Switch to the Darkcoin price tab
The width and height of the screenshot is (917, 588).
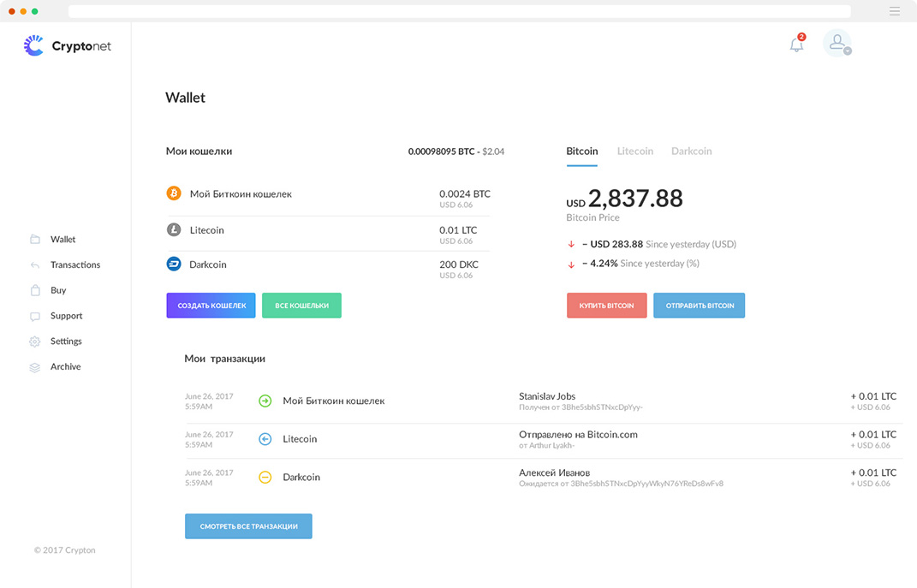pos(691,151)
